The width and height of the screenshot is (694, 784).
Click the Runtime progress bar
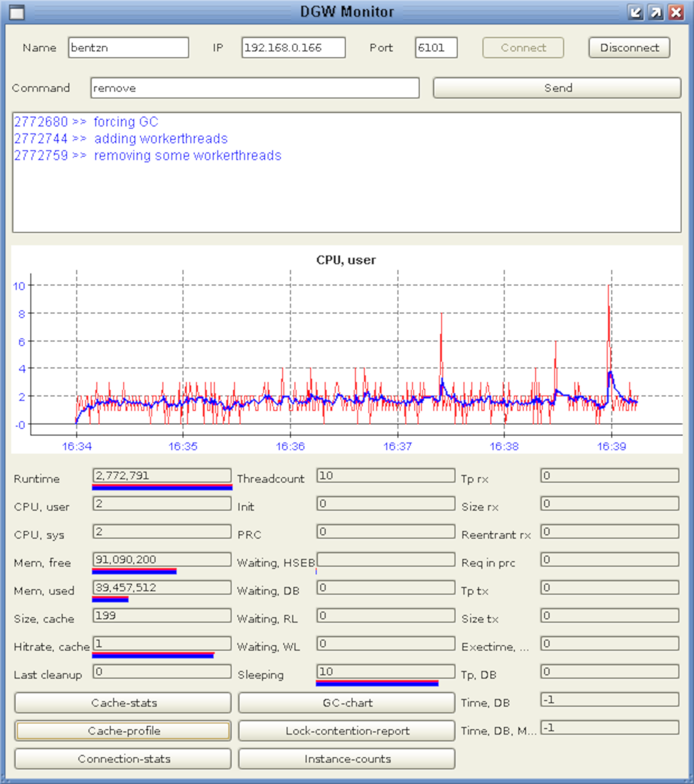(x=162, y=488)
